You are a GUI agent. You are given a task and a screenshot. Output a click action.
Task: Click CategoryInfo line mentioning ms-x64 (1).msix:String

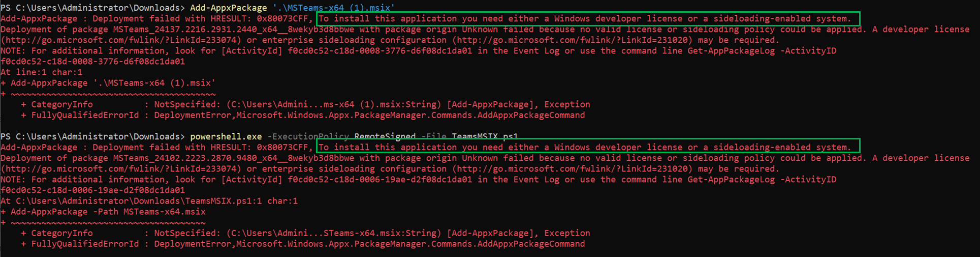click(305, 104)
